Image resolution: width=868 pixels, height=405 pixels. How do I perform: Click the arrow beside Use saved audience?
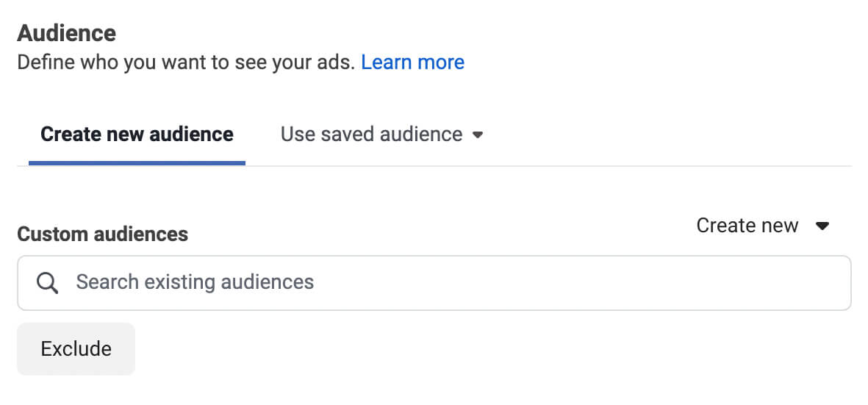coord(478,135)
